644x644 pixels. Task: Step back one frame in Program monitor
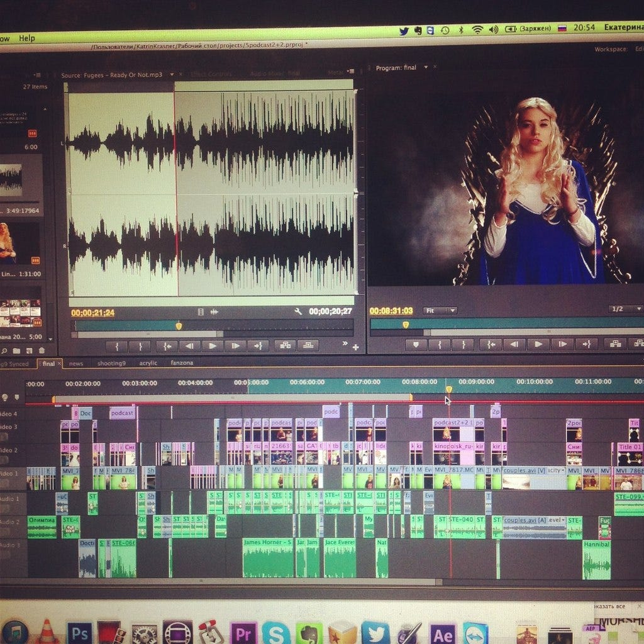[514, 345]
